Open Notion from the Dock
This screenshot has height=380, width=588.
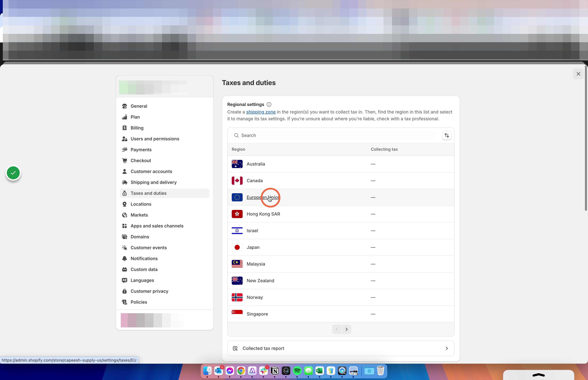tap(275, 371)
